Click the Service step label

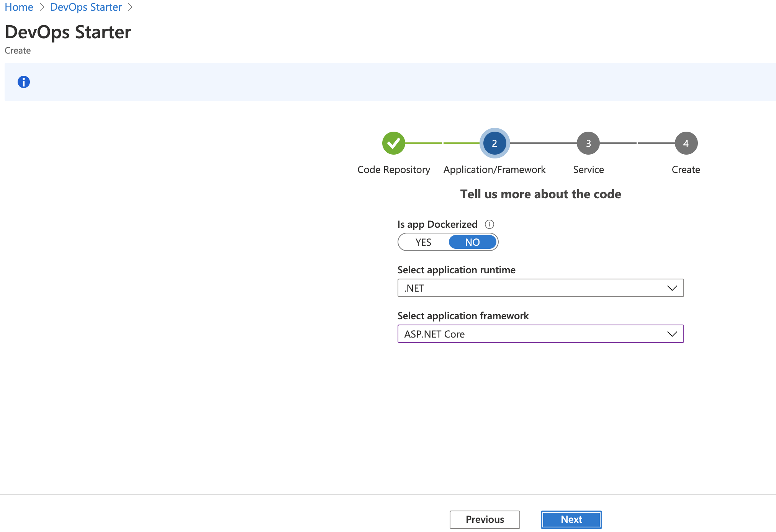[588, 170]
